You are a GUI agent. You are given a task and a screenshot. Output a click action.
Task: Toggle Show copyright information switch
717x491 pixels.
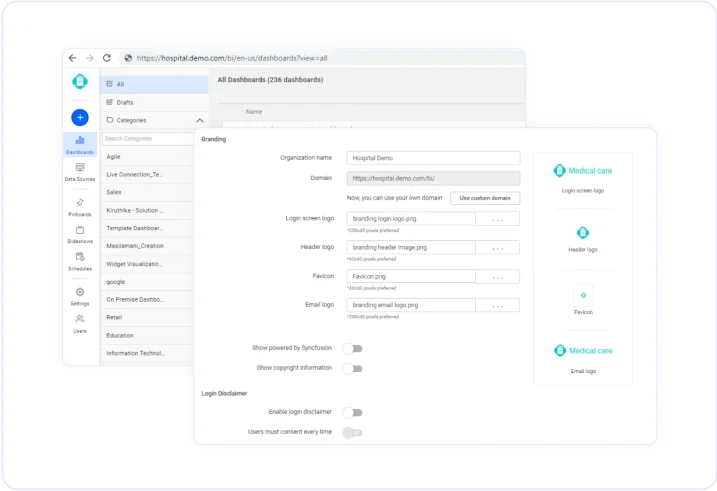click(353, 368)
